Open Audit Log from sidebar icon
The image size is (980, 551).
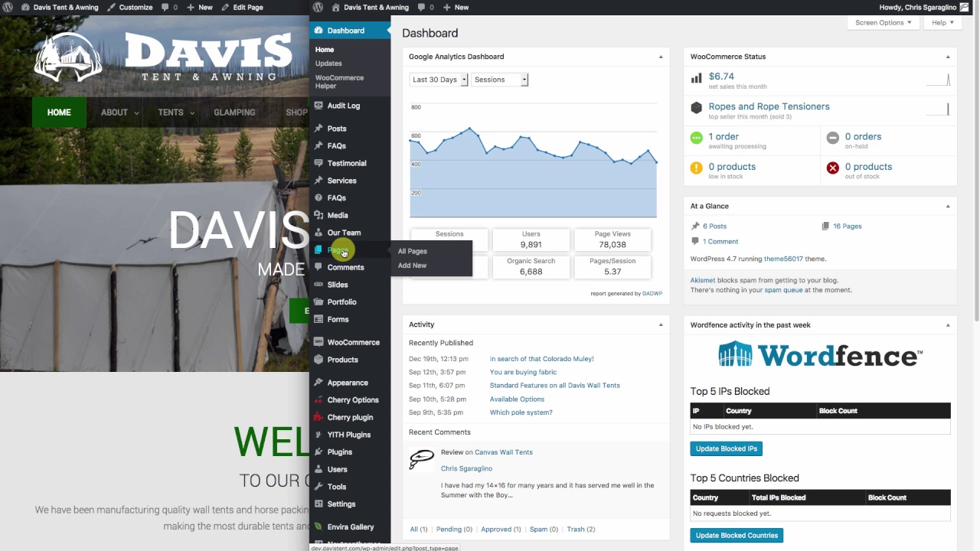tap(318, 106)
